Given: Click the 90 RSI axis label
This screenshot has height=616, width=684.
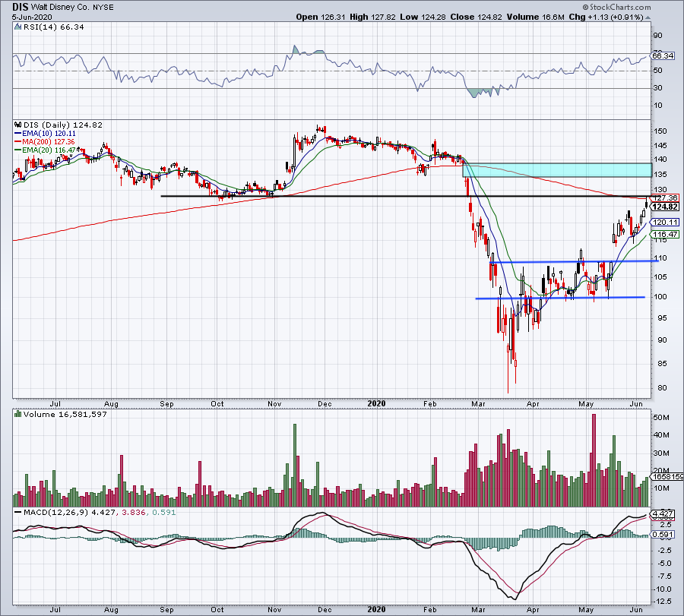Looking at the screenshot, I should pyautogui.click(x=658, y=36).
